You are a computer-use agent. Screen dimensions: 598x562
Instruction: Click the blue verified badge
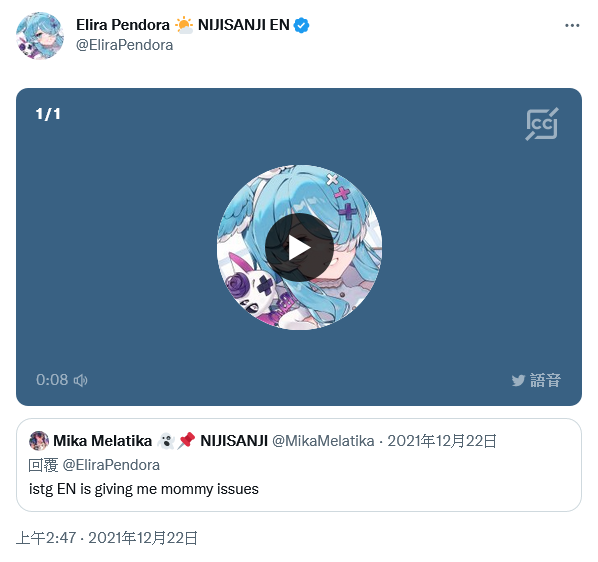(x=301, y=26)
